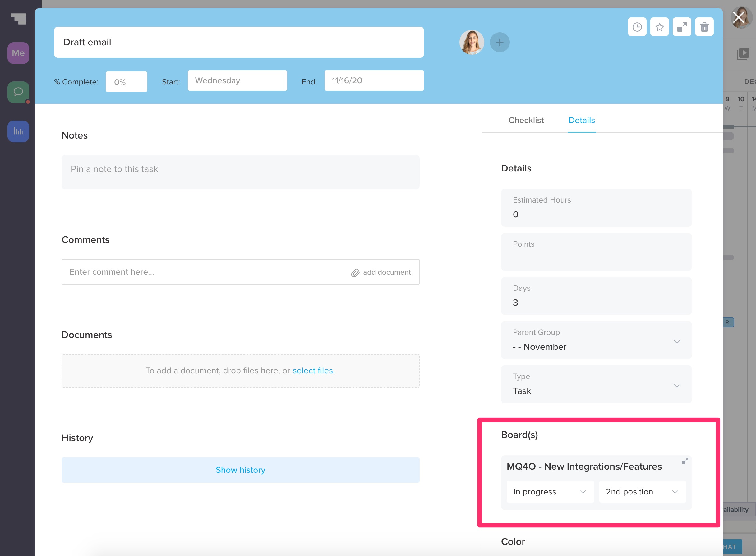Image resolution: width=756 pixels, height=556 pixels.
Task: Add assignee with plus button
Action: (500, 43)
